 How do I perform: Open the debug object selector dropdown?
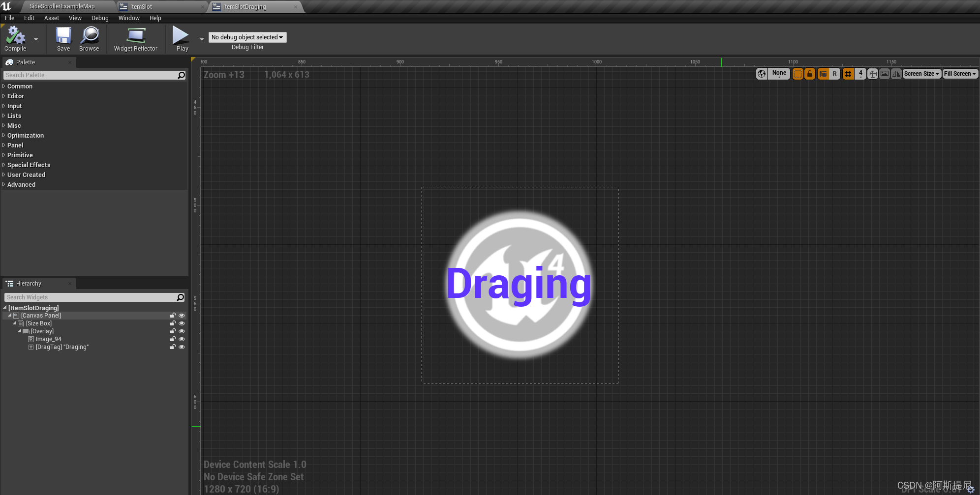247,37
